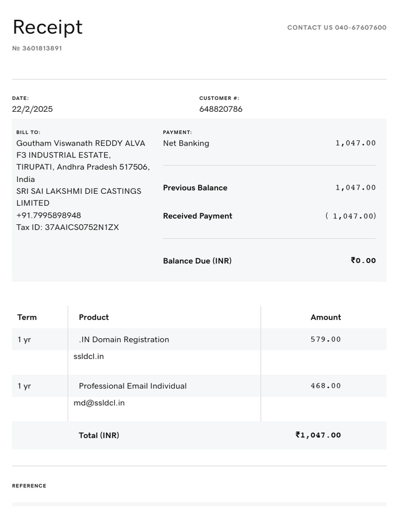
Task: Click the Total ₹1,047.00 amount
Action: coord(318,435)
